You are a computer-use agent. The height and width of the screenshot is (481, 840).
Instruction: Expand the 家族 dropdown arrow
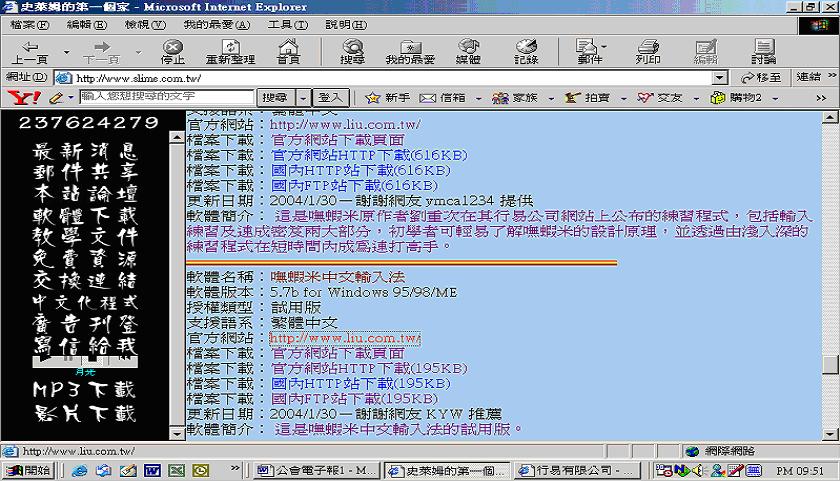551,98
